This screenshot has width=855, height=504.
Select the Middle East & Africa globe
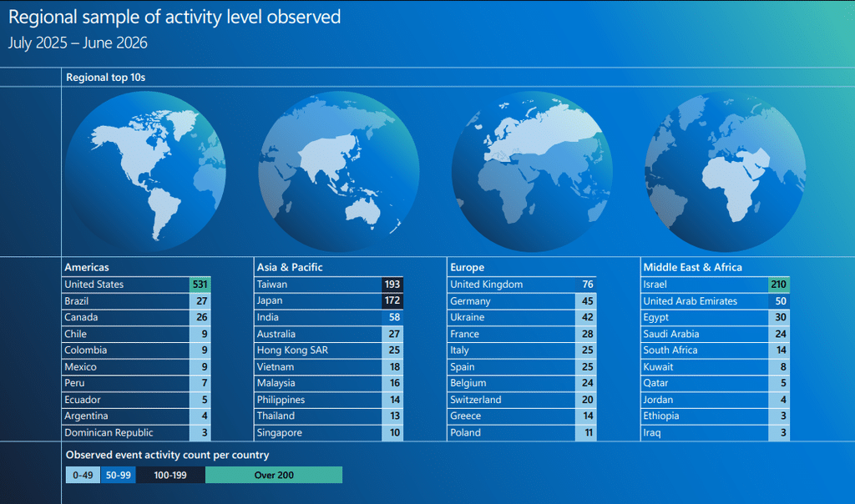pyautogui.click(x=726, y=171)
